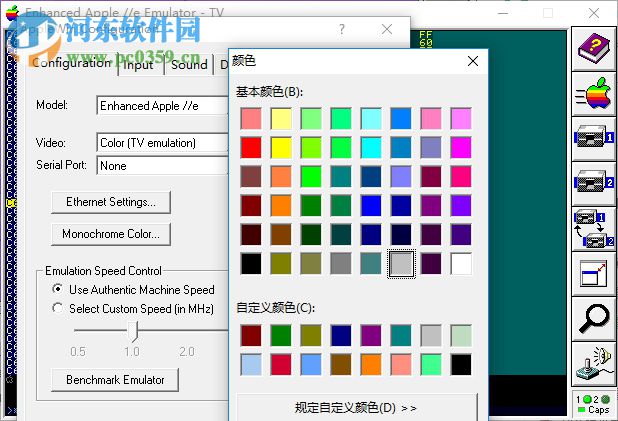The width and height of the screenshot is (618, 421).
Task: Select the Drive 2 disk icon
Action: (594, 183)
